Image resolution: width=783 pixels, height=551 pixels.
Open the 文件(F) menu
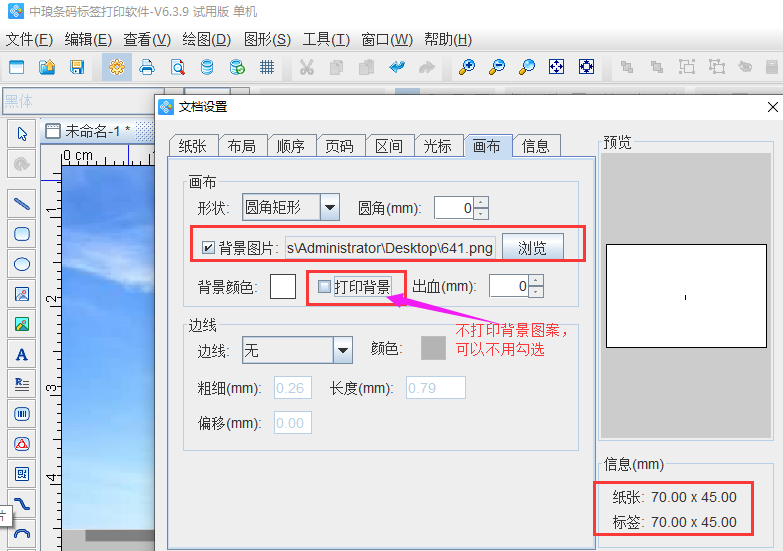coord(29,39)
